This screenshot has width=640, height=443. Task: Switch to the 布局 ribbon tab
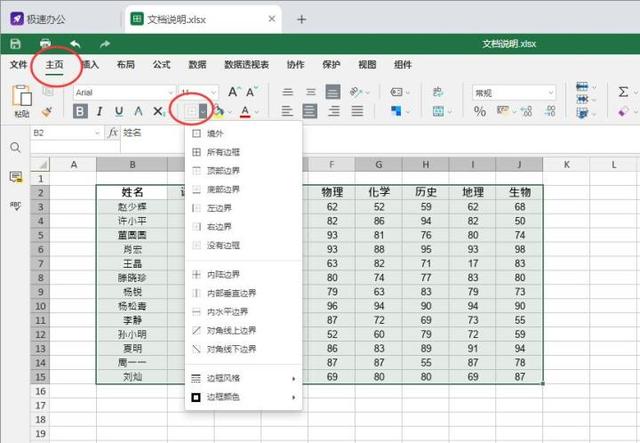(x=126, y=65)
